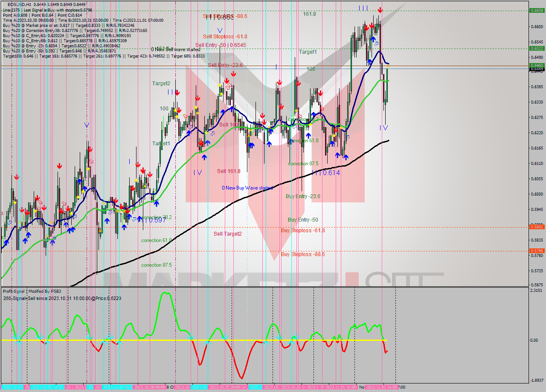Click the 2023.11.02 16:00 time label
Viewport: 546px width, 392px height.
(x=382, y=387)
